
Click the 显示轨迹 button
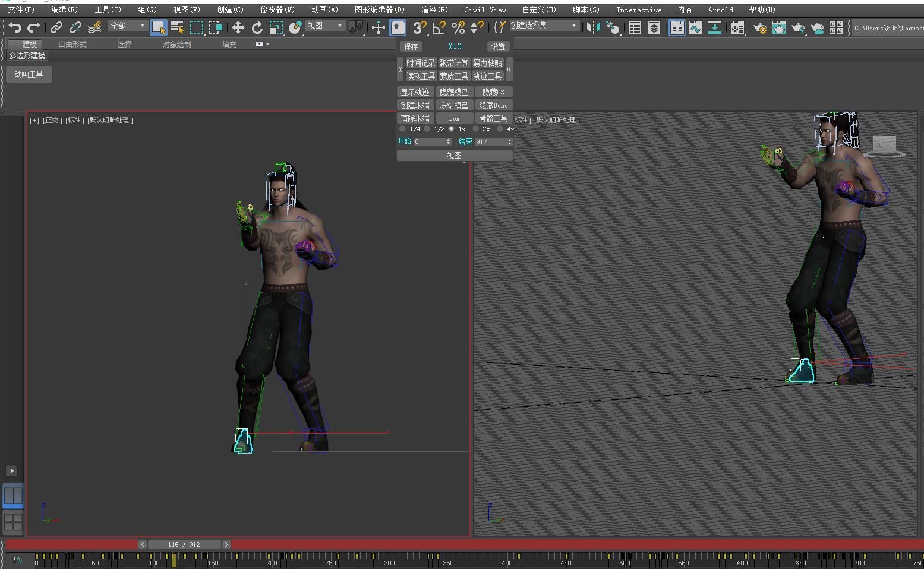pyautogui.click(x=415, y=92)
